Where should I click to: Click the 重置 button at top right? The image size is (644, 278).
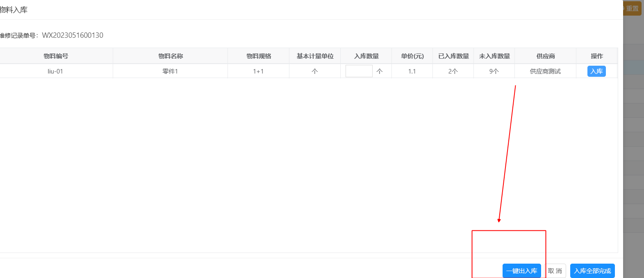[x=632, y=9]
